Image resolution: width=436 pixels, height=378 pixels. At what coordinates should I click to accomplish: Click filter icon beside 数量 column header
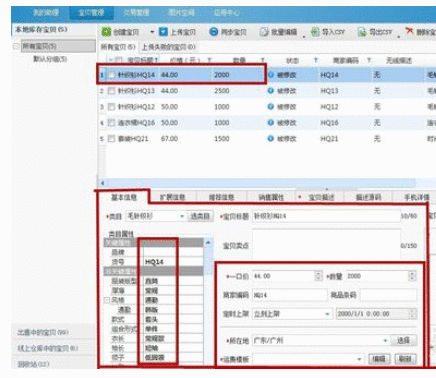pyautogui.click(x=263, y=60)
